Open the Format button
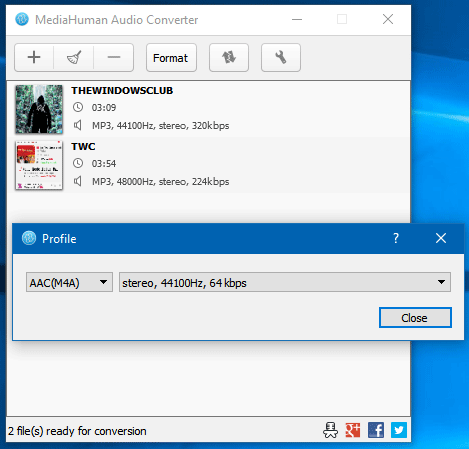Image resolution: width=469 pixels, height=449 pixels. pyautogui.click(x=171, y=58)
